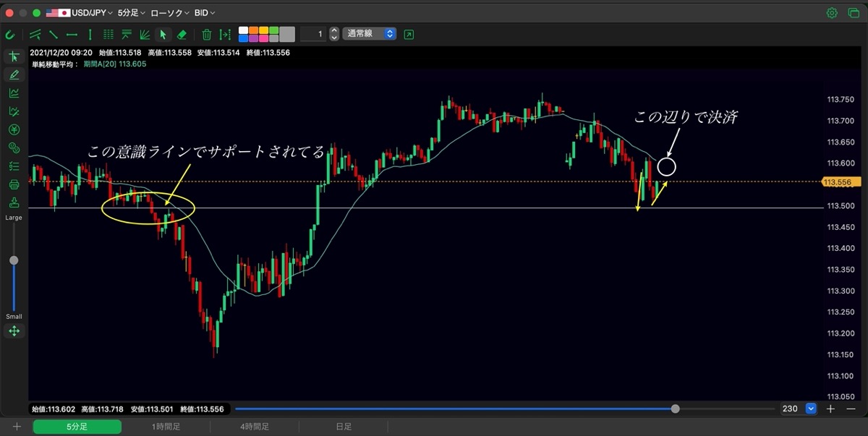Viewport: 868px width, 436px height.
Task: Click the four-way move arrows icon
Action: pos(14,331)
